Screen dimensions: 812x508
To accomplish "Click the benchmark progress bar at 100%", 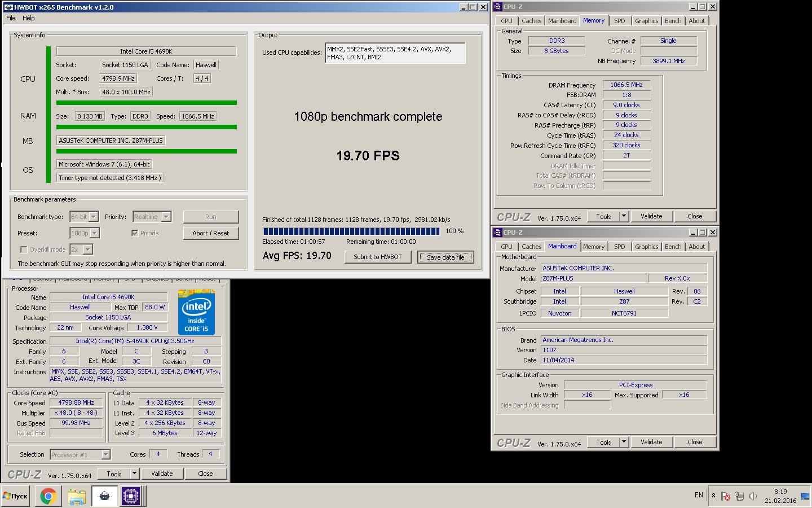I will (351, 231).
